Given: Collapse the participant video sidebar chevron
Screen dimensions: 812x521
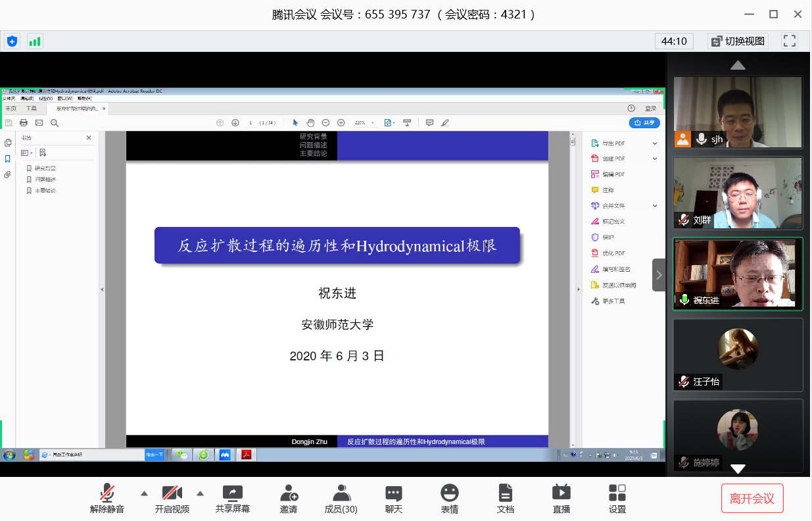Looking at the screenshot, I should (x=659, y=275).
